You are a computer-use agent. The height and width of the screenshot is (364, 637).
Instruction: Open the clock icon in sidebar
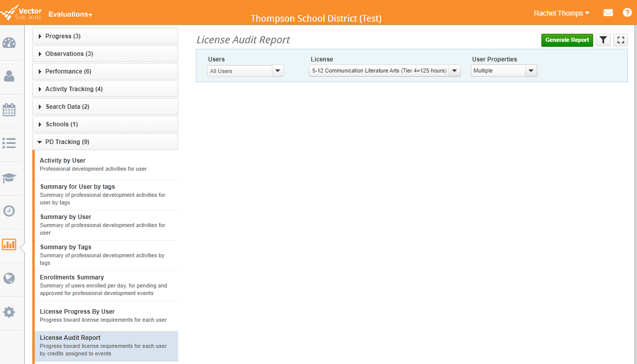9,211
